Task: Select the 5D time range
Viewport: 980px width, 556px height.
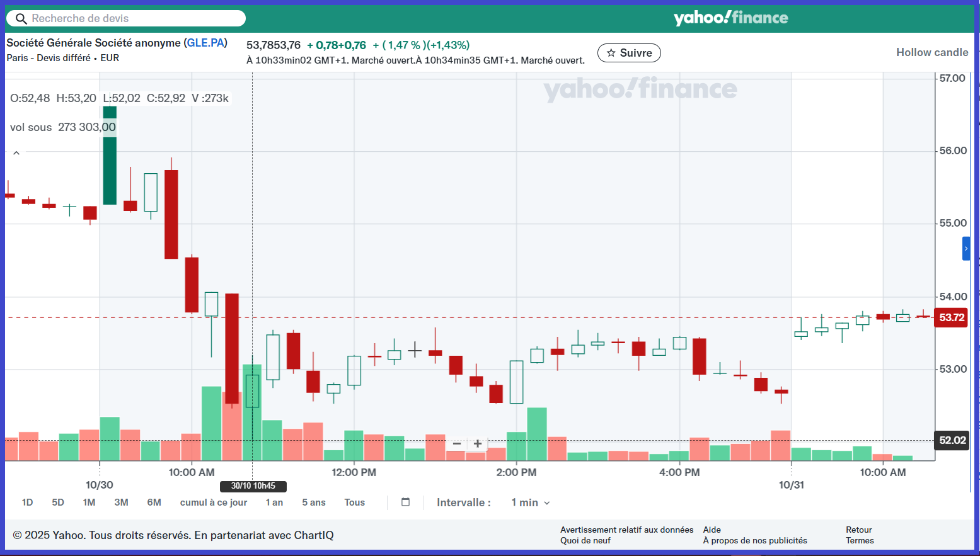Action: (x=58, y=502)
